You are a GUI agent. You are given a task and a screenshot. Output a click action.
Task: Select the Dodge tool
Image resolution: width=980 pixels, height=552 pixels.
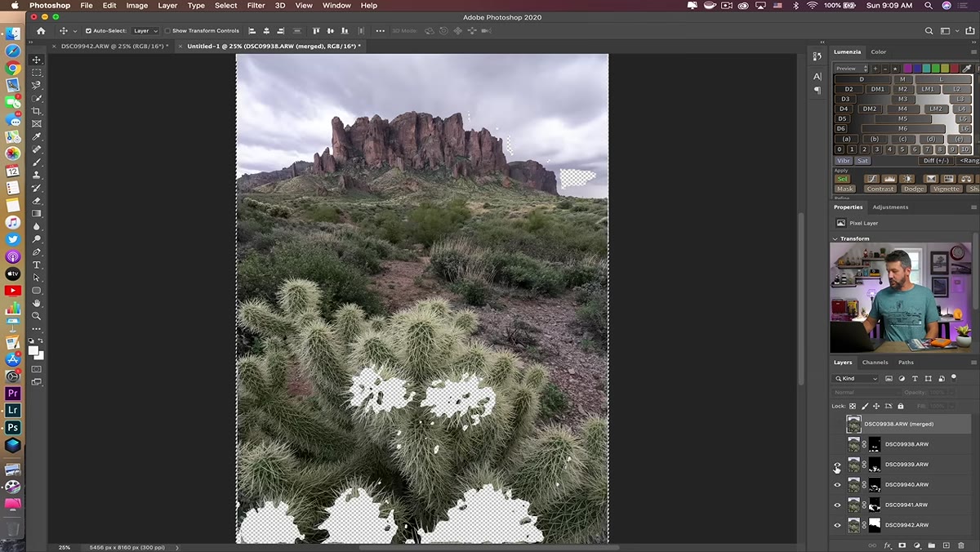tap(37, 239)
